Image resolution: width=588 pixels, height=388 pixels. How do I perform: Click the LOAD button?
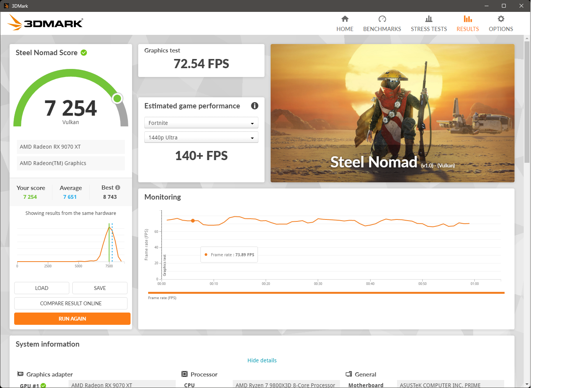42,288
